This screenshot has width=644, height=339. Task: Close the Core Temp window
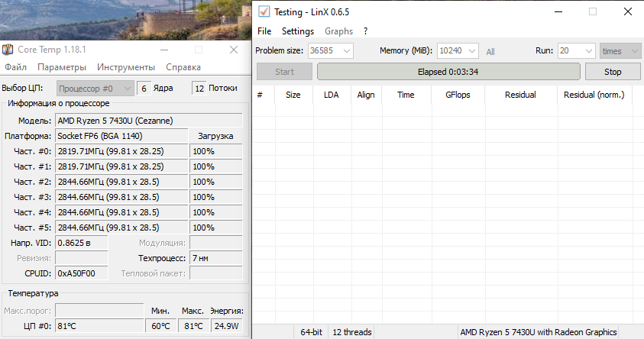click(x=234, y=50)
